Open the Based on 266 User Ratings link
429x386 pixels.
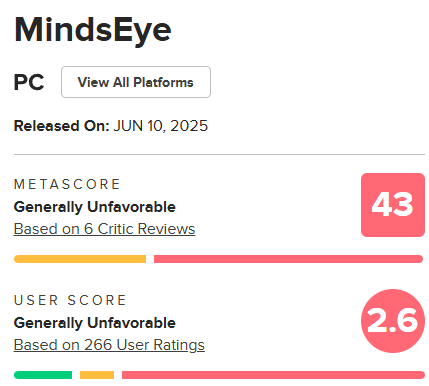[109, 345]
